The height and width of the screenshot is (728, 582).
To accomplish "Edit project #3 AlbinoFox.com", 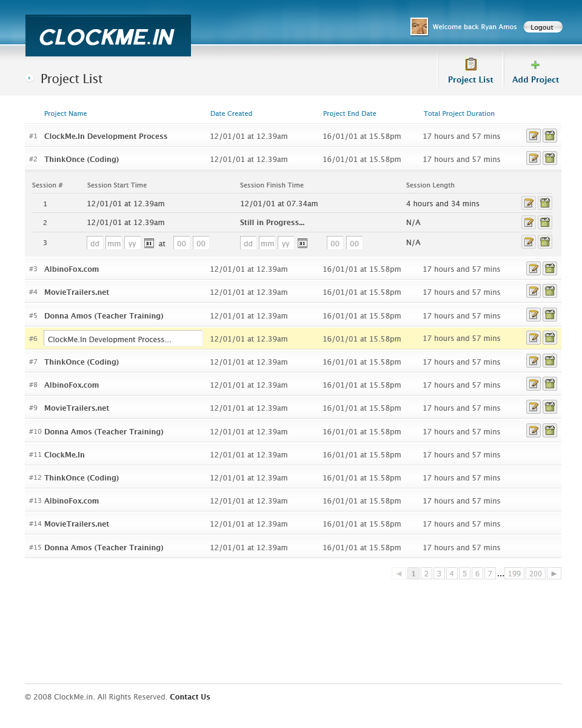I will (533, 269).
